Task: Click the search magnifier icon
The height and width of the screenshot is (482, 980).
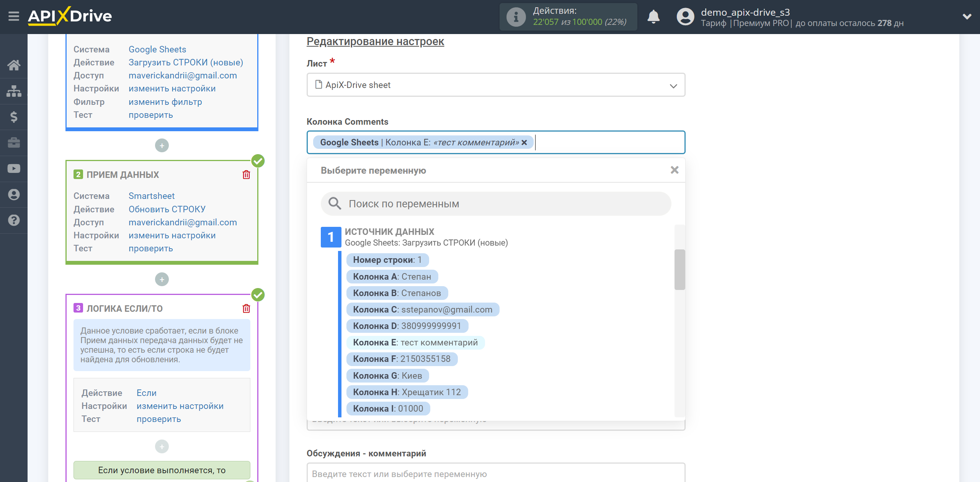Action: tap(335, 204)
